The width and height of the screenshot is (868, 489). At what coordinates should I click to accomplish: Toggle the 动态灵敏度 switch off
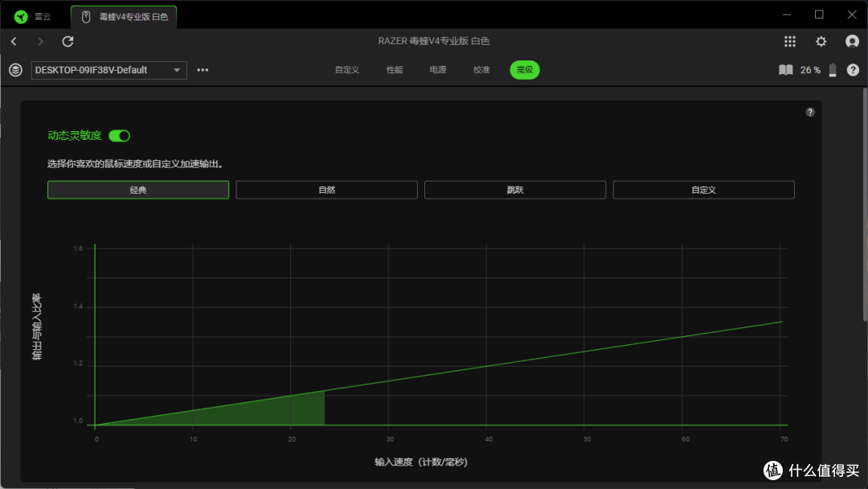119,136
